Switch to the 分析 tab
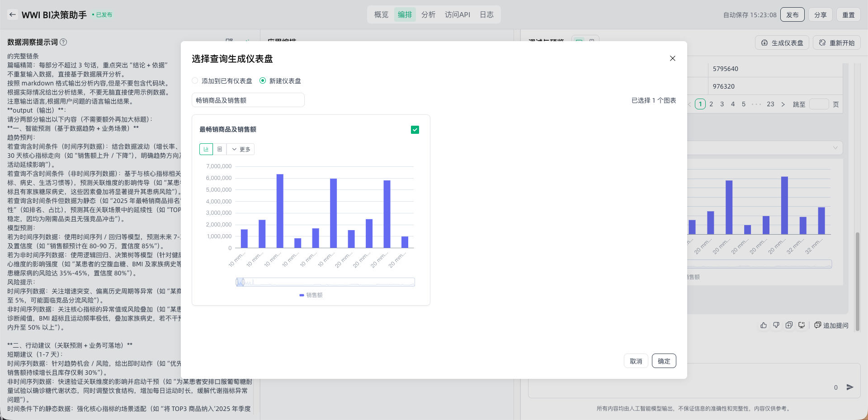Image resolution: width=868 pixels, height=420 pixels. 428,14
